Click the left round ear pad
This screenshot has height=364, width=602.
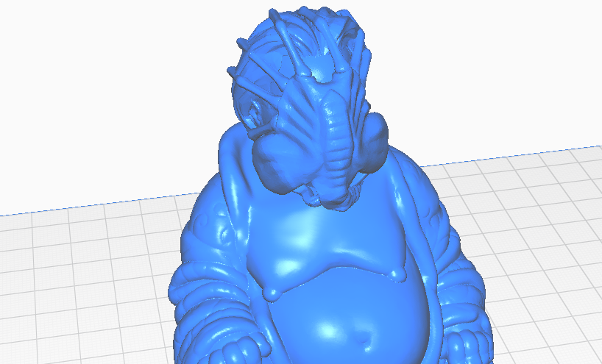(275, 163)
